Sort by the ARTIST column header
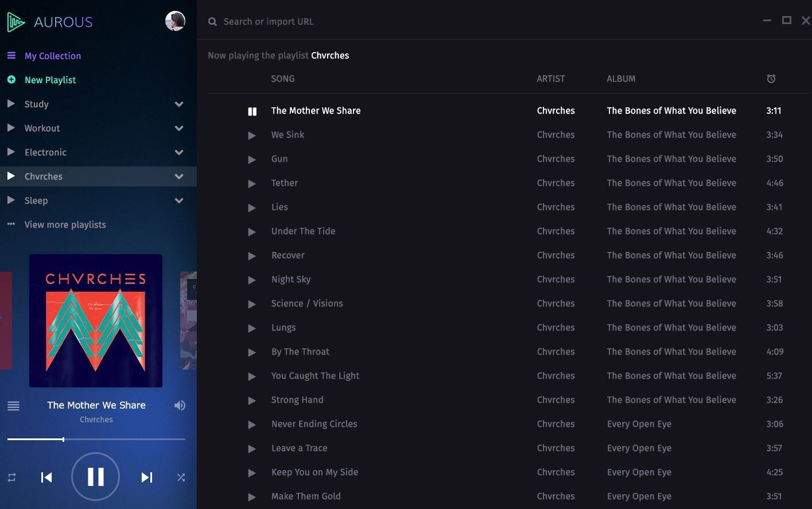This screenshot has height=509, width=812. pyautogui.click(x=551, y=79)
